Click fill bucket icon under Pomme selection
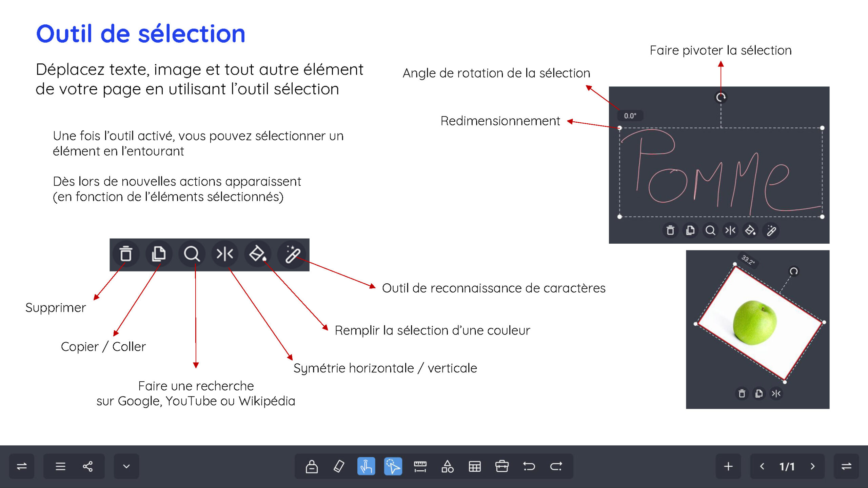 tap(750, 230)
